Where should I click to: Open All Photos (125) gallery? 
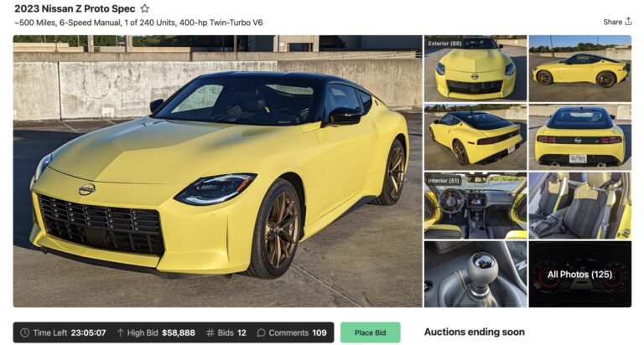580,274
